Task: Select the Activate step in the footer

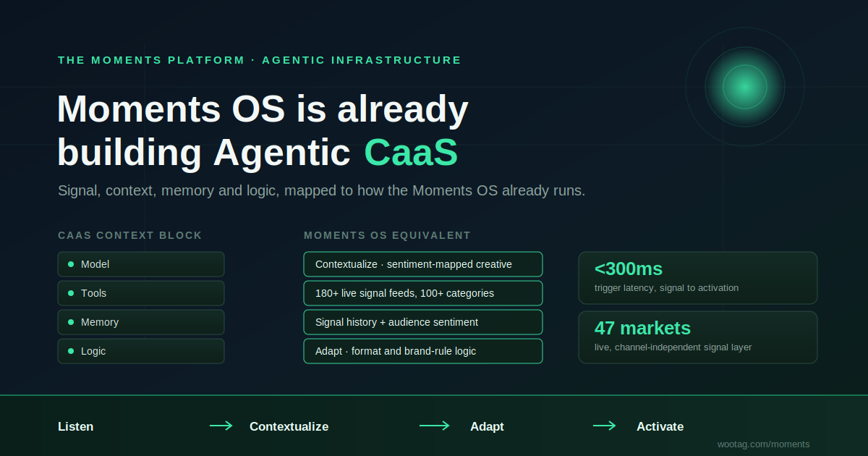Action: pyautogui.click(x=660, y=426)
